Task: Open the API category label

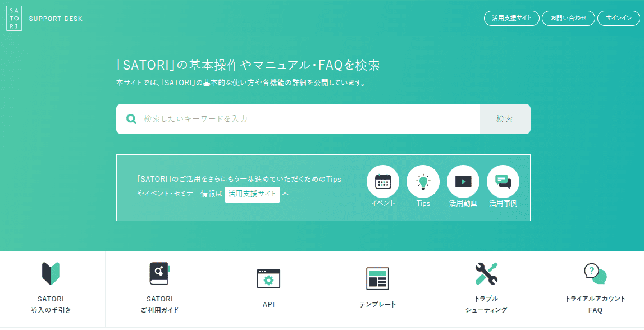Action: 268,305
